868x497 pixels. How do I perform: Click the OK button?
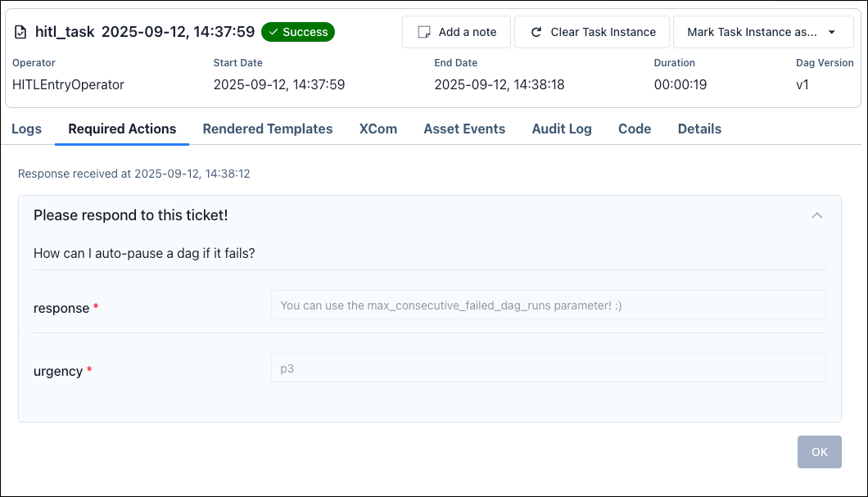[819, 451]
